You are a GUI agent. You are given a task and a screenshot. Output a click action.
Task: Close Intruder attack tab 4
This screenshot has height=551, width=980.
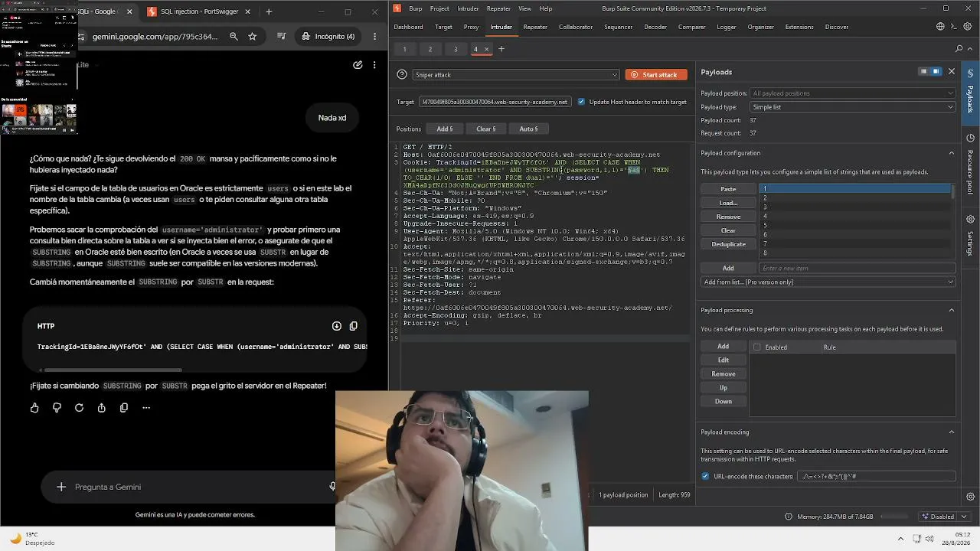pos(485,49)
